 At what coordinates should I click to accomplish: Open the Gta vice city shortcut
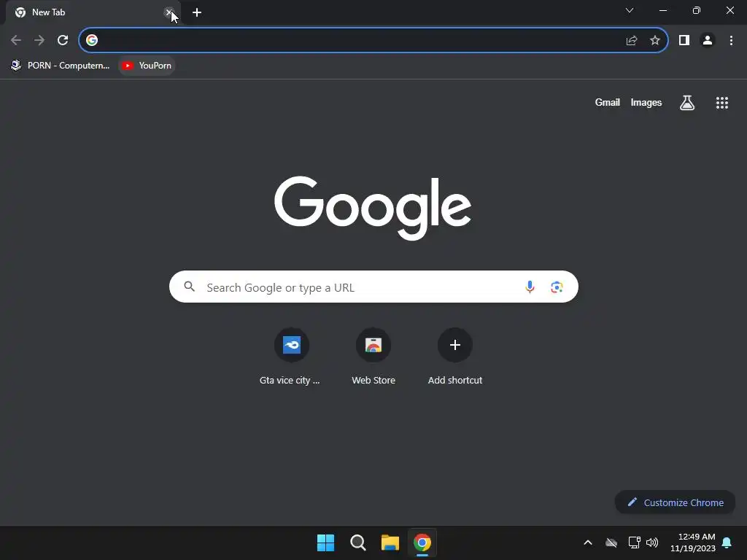[x=291, y=356]
